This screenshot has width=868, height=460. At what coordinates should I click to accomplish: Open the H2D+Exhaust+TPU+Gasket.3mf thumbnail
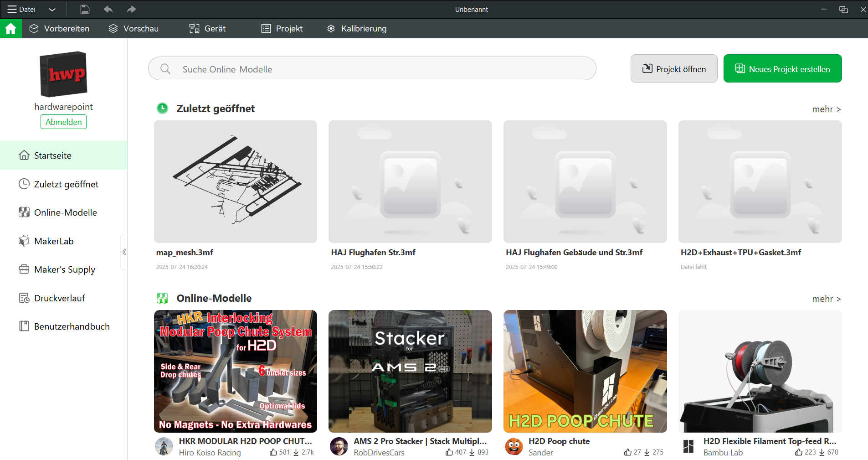click(x=760, y=181)
